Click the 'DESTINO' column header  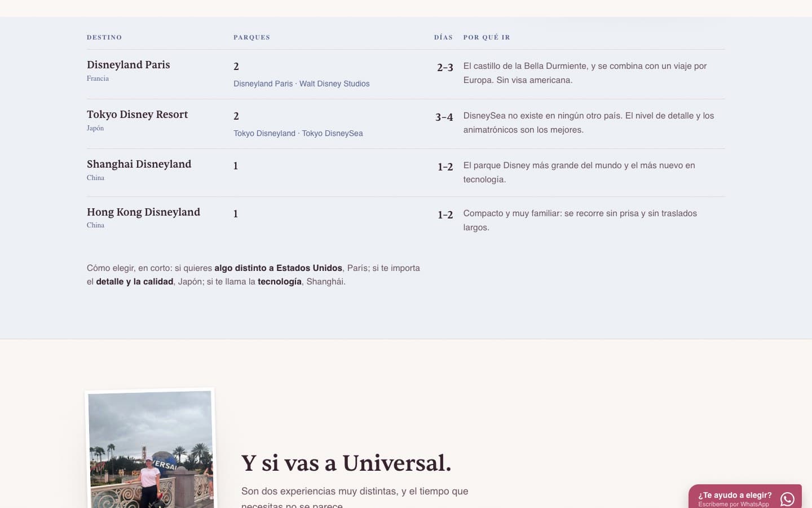tap(104, 37)
